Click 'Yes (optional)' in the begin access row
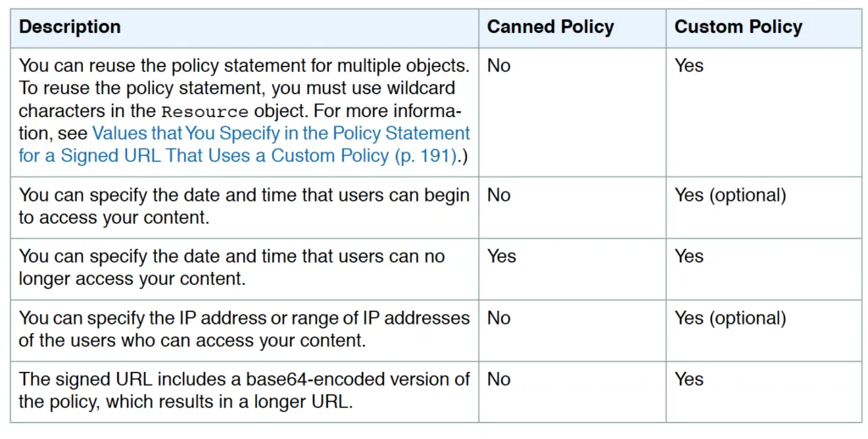This screenshot has width=868, height=439. click(730, 196)
